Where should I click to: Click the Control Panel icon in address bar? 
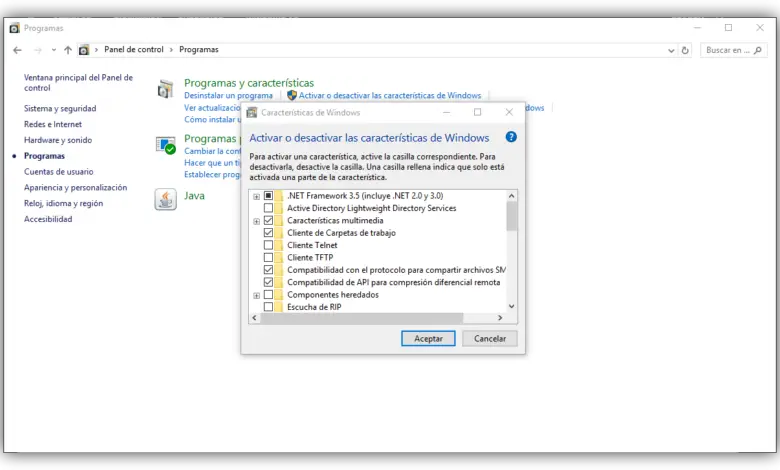[84, 50]
